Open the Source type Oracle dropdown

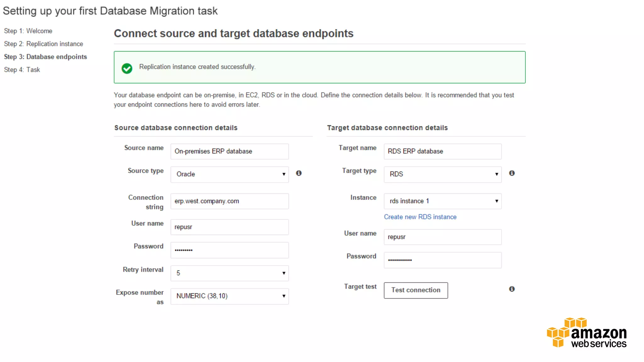point(230,174)
